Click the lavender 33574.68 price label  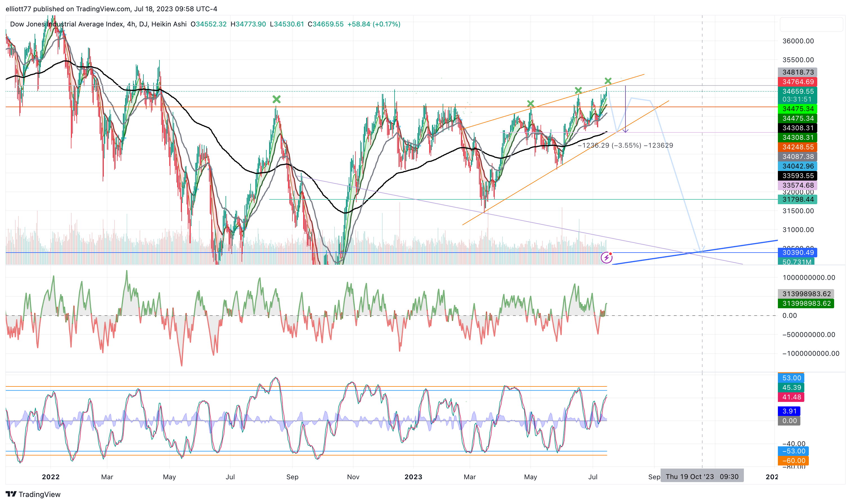(797, 185)
